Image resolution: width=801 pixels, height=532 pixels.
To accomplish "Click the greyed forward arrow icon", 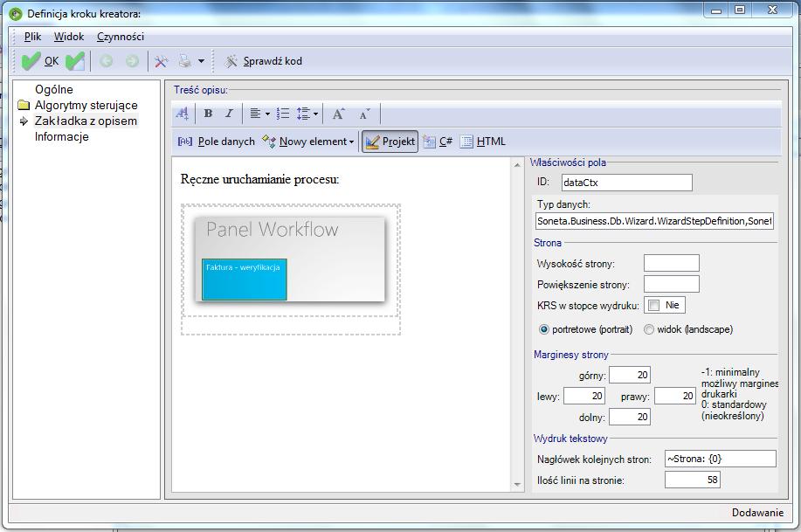I will click(x=132, y=61).
